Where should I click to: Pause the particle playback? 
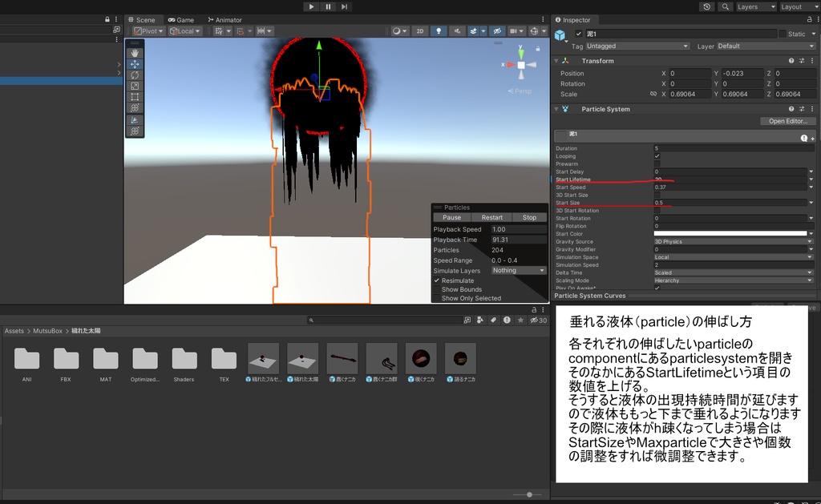point(452,218)
